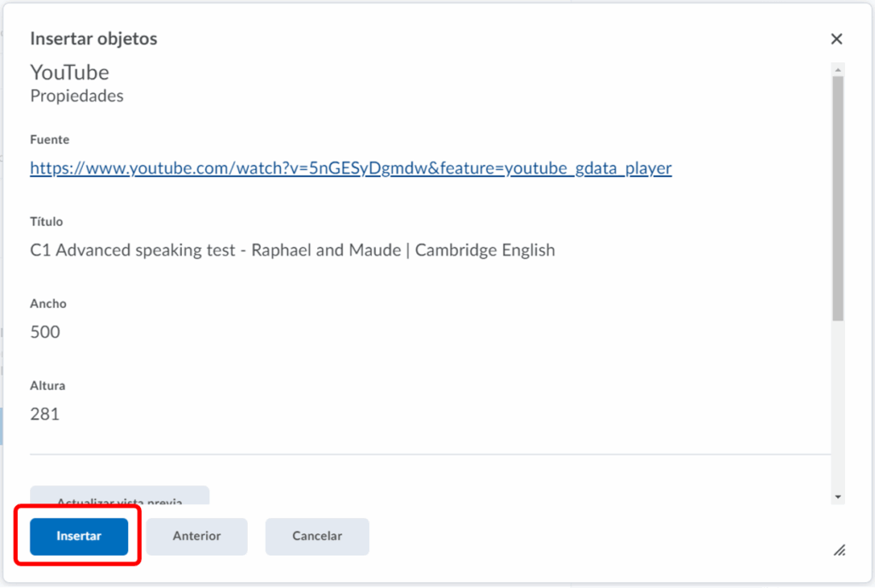Click the vertical scrollbar thumb
The image size is (875, 588).
[838, 197]
